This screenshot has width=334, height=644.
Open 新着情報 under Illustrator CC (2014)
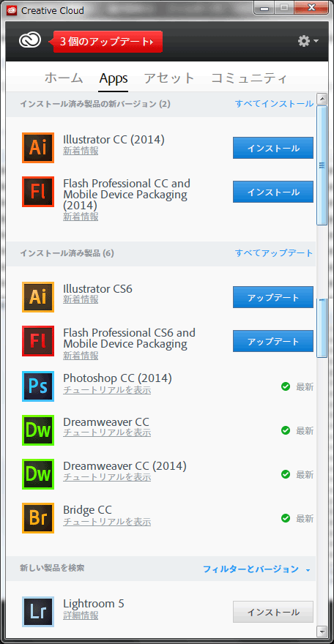(x=81, y=151)
